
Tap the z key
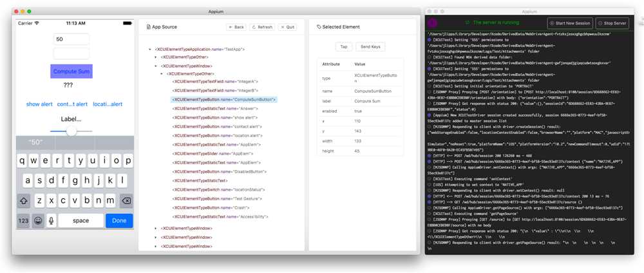coord(39,201)
